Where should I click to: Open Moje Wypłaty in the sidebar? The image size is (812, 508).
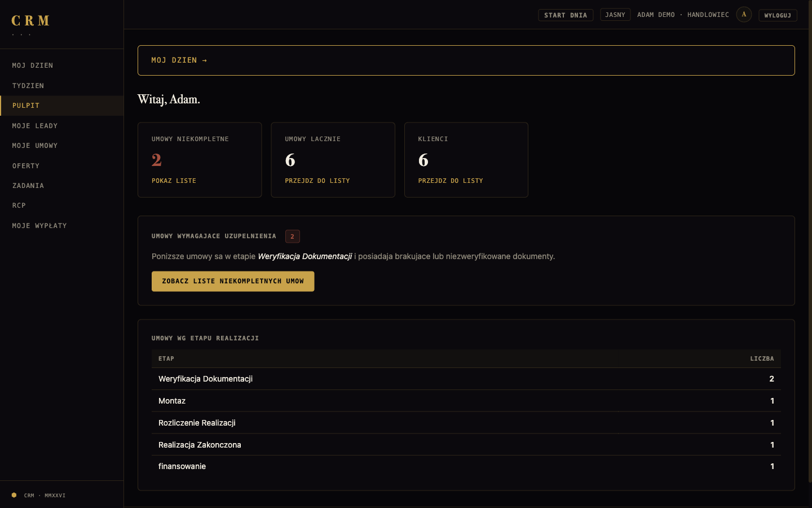click(x=61, y=226)
